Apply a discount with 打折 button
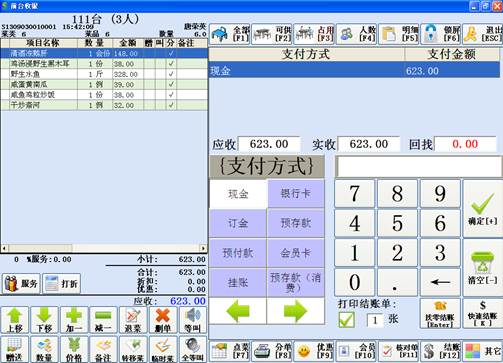The width and height of the screenshot is (503, 363). coord(62,284)
